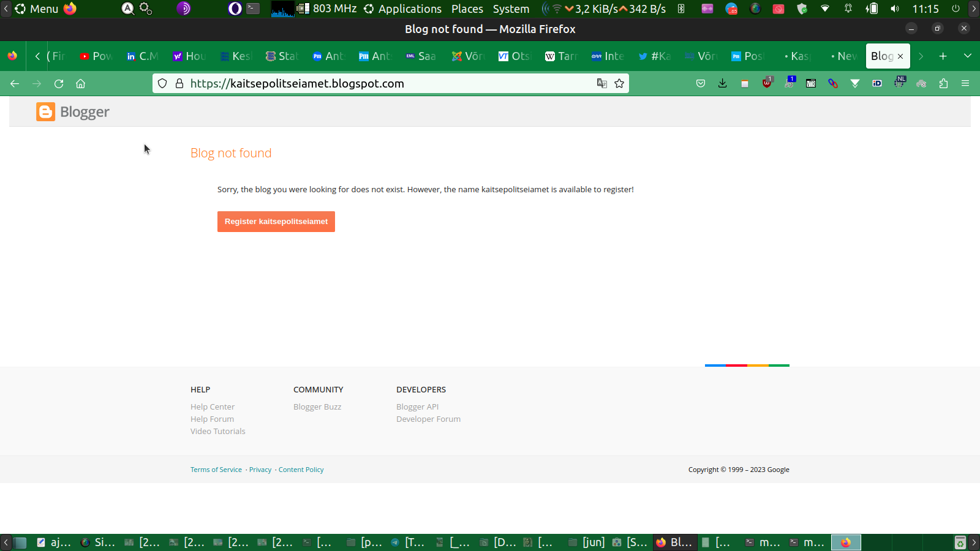This screenshot has height=551, width=980.
Task: Reload the current page
Action: tap(59, 83)
